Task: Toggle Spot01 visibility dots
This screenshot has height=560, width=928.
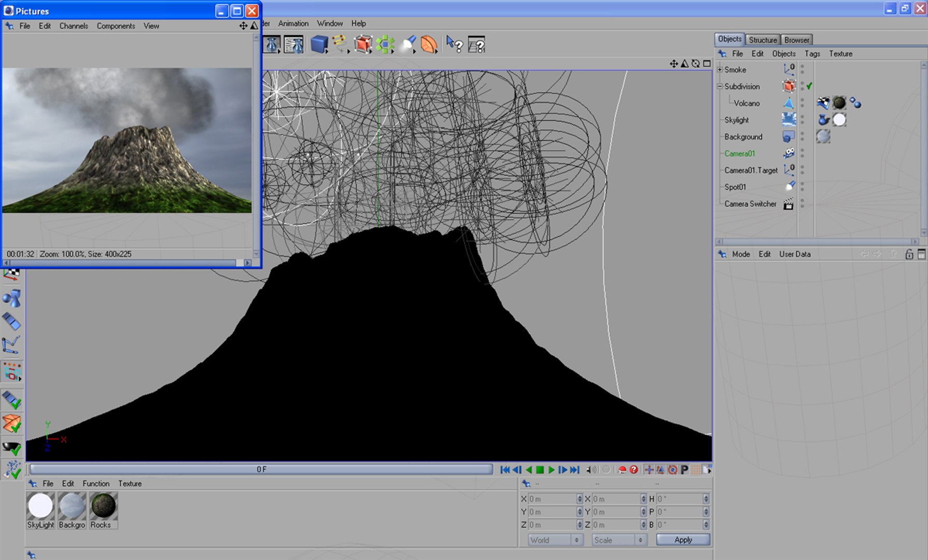Action: point(802,187)
